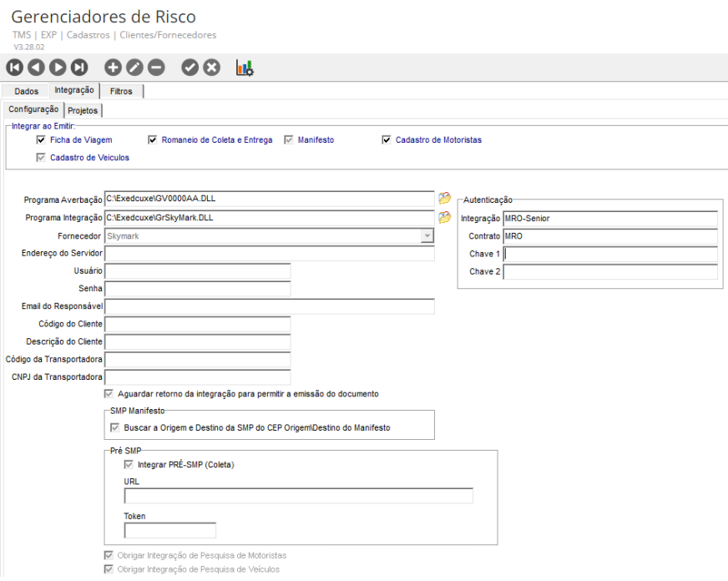
Task: Click the Chave 1 input field
Action: click(610, 255)
